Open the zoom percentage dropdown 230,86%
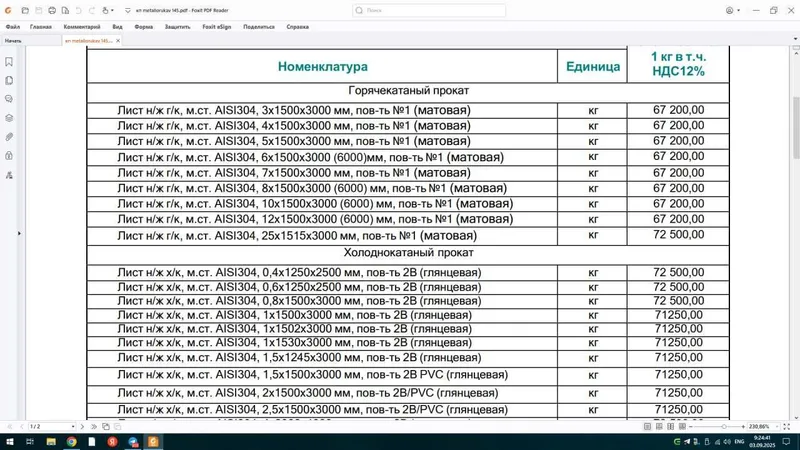The width and height of the screenshot is (800, 450). [763, 427]
